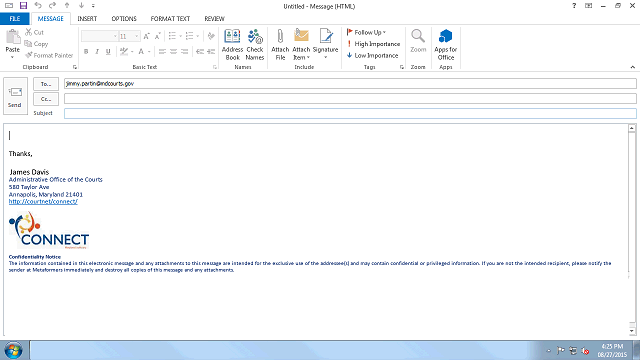Click Check Names icon
This screenshot has width=640, height=360.
(x=255, y=44)
